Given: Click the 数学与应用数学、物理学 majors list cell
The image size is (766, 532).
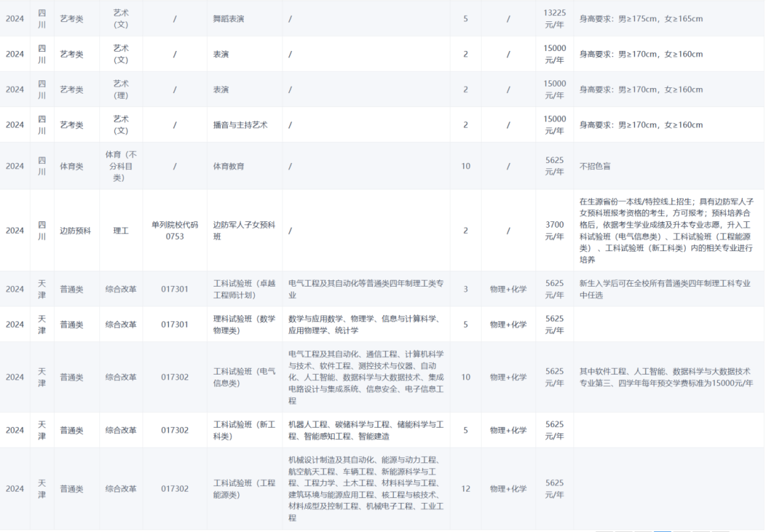Looking at the screenshot, I should 366,324.
